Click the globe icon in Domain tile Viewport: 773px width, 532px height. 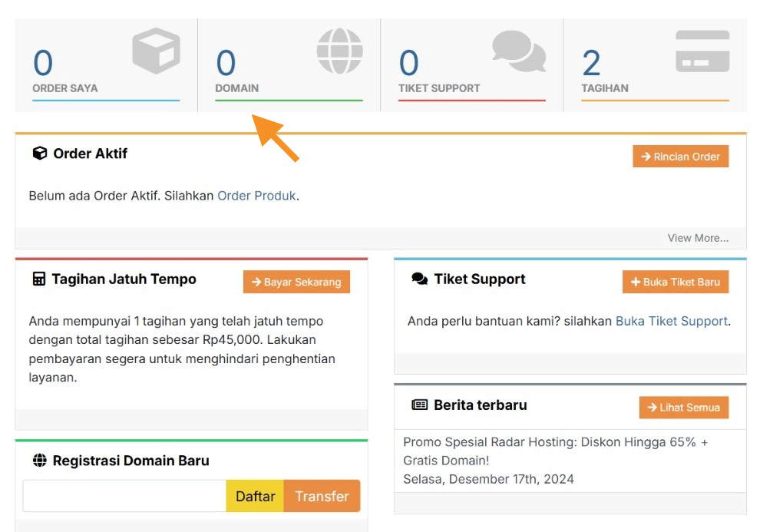(339, 51)
